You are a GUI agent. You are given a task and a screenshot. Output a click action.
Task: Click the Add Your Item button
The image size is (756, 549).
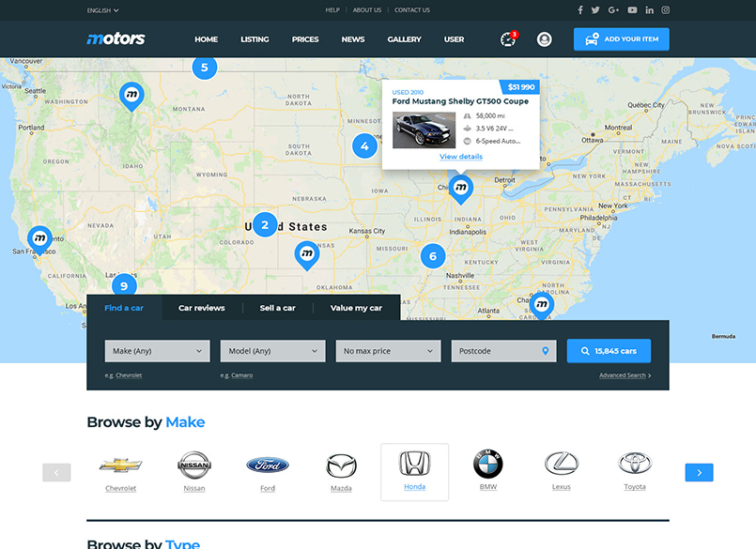pyautogui.click(x=621, y=39)
